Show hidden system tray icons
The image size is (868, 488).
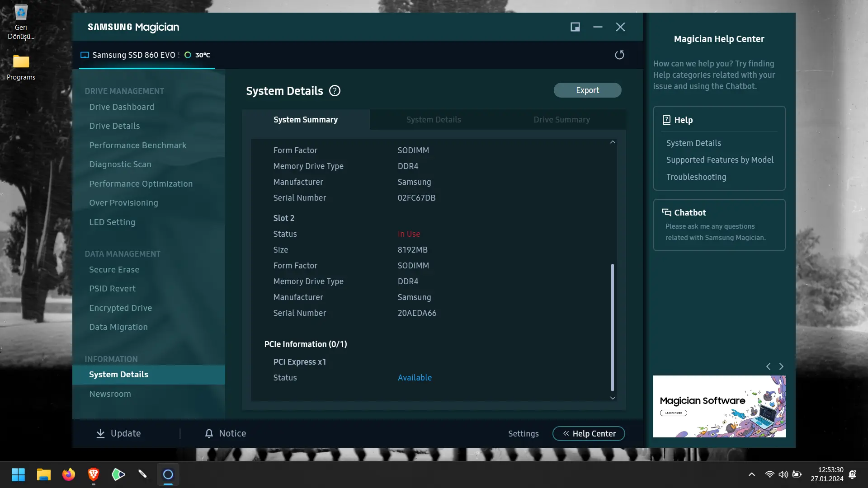coord(752,474)
